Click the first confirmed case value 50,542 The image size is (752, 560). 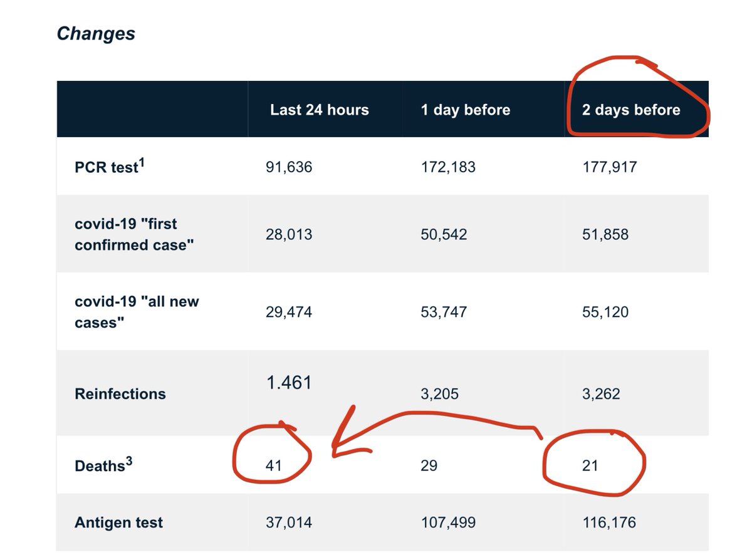[444, 234]
